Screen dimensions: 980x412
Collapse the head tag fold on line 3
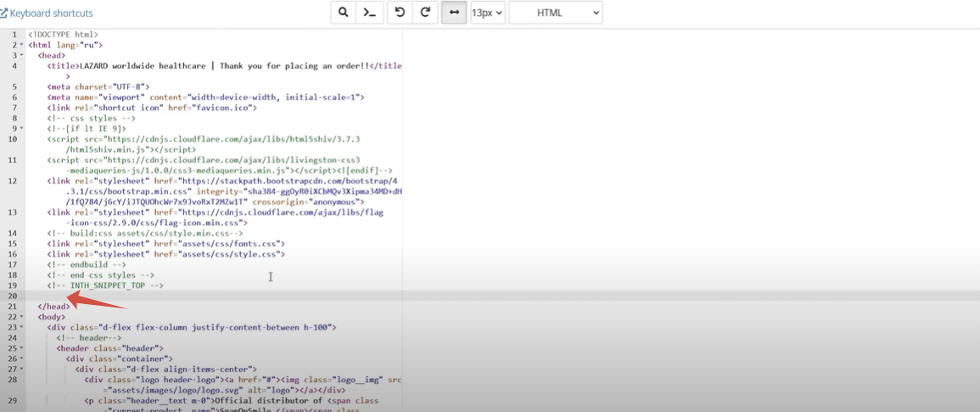tap(22, 55)
